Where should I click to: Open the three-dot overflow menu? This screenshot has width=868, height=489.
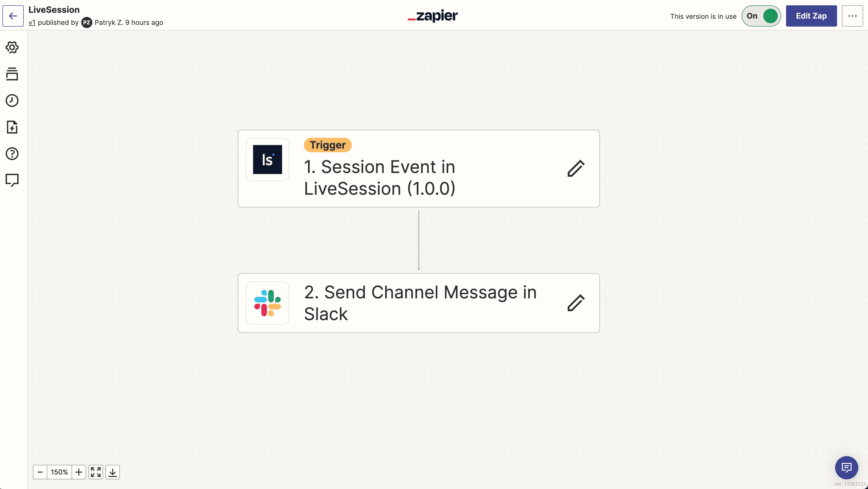pyautogui.click(x=851, y=16)
